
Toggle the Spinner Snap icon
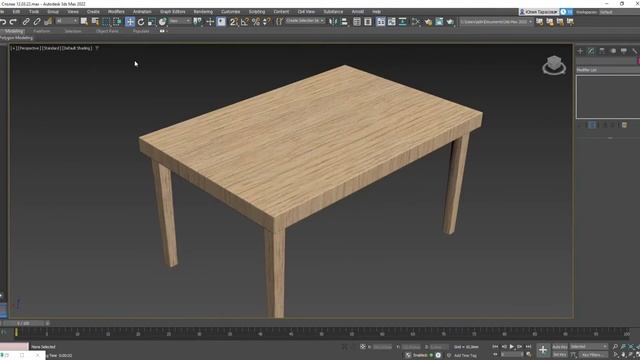point(267,22)
